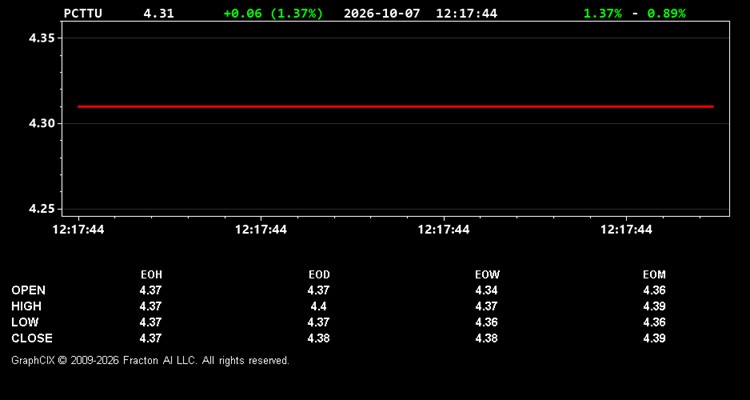This screenshot has height=400, width=750.
Task: Select the EOD column header
Action: [319, 275]
